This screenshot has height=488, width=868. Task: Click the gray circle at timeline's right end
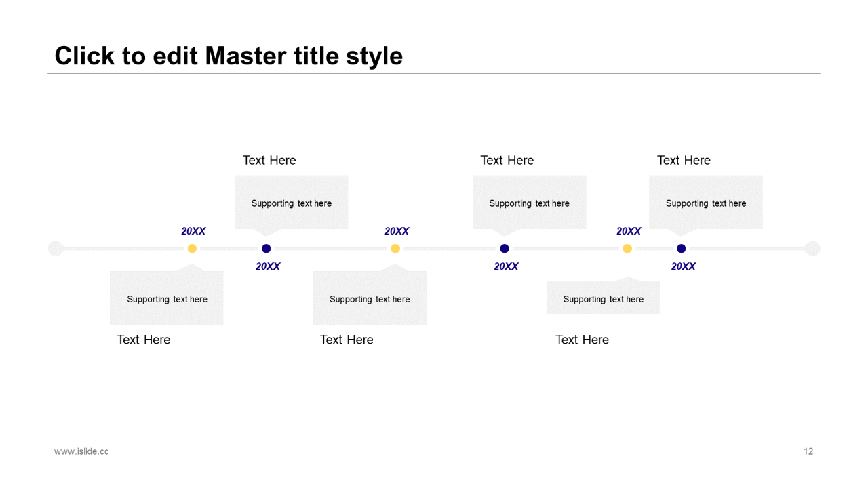coord(812,249)
